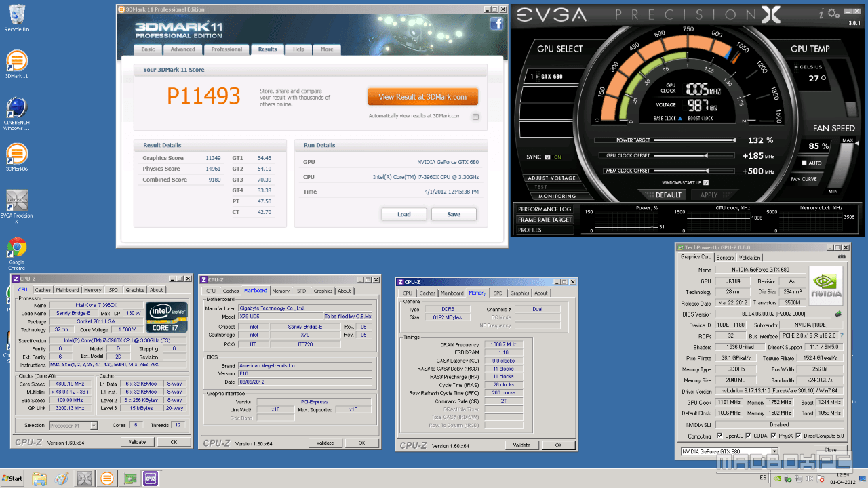868x488 pixels.
Task: Open the SPD tab in the Memory CPU-Z window
Action: pos(498,293)
